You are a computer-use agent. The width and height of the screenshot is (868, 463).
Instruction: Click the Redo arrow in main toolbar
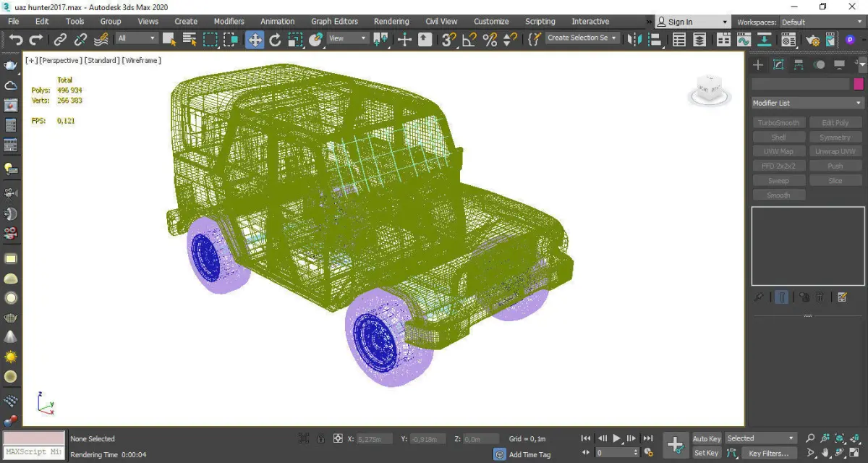click(36, 39)
